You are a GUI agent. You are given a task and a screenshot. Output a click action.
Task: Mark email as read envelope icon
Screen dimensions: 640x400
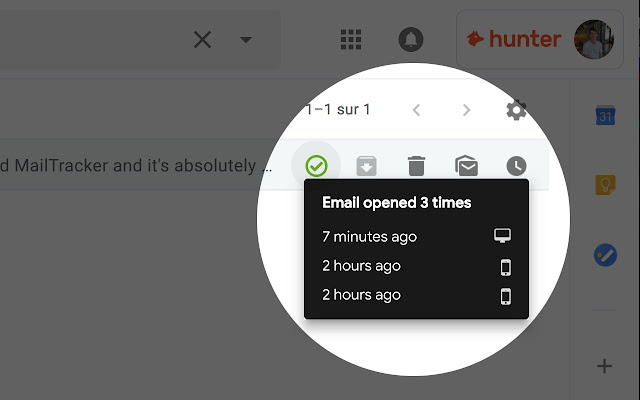[467, 165]
